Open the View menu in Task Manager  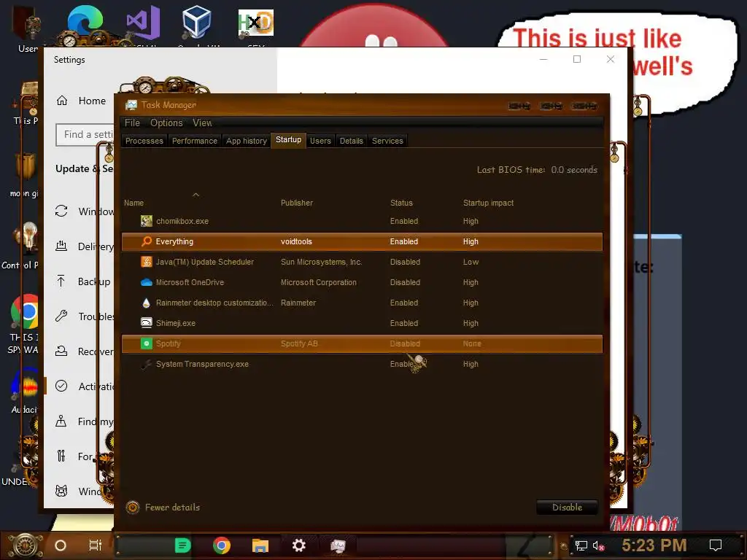click(x=202, y=122)
